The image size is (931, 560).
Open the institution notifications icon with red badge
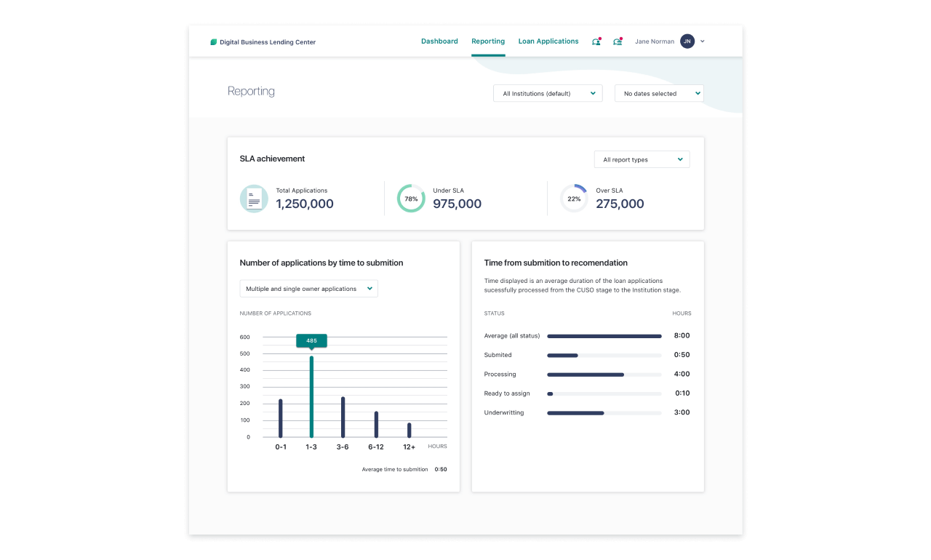pyautogui.click(x=618, y=41)
